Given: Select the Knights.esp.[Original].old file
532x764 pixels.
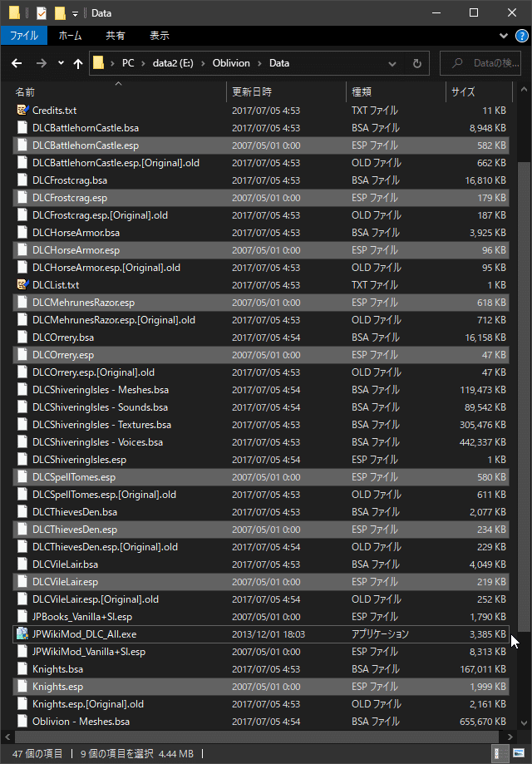Looking at the screenshot, I should pos(261,704).
